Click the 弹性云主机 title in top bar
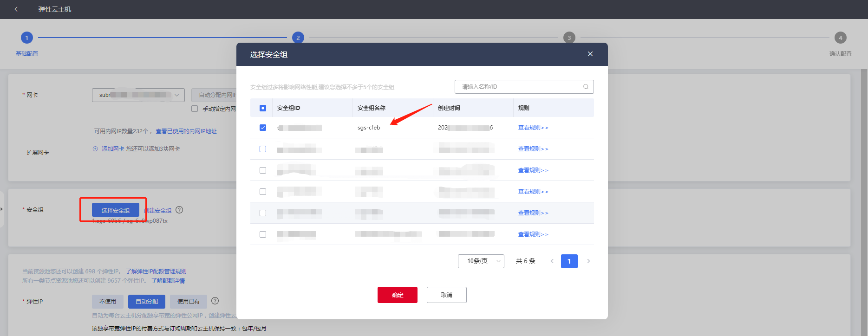 point(55,9)
